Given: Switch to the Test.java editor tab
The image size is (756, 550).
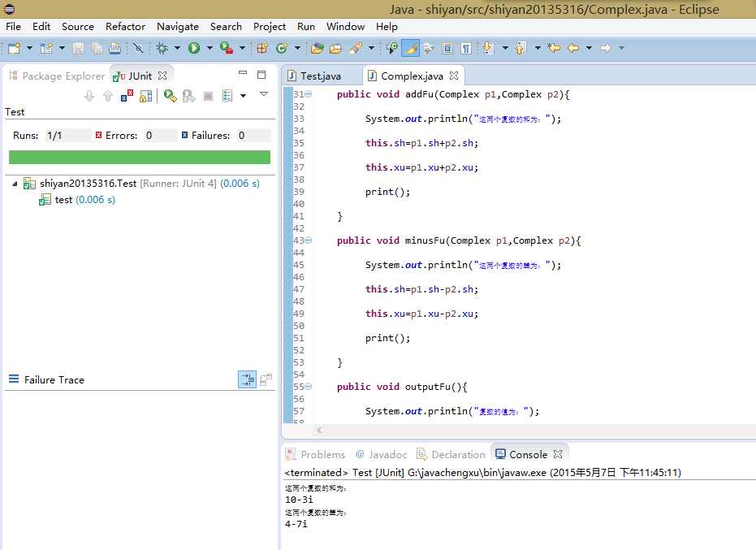Looking at the screenshot, I should [x=320, y=76].
